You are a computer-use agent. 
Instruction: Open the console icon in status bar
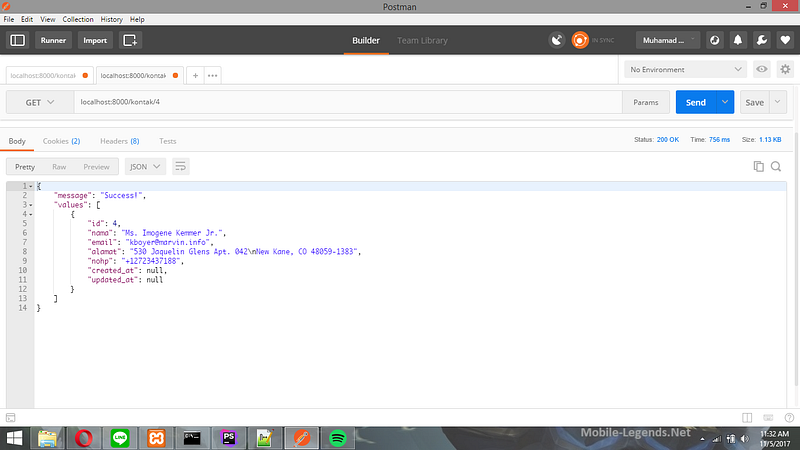(x=11, y=418)
